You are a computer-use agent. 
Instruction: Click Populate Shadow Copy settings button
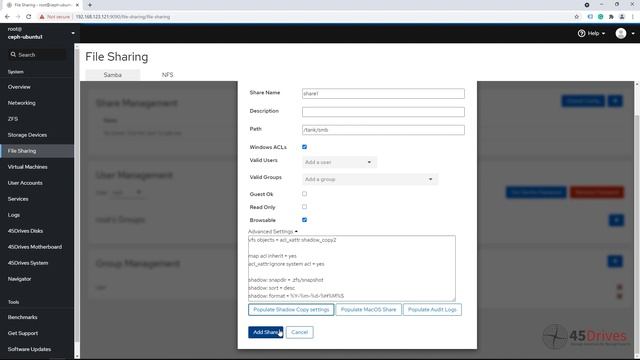click(291, 309)
